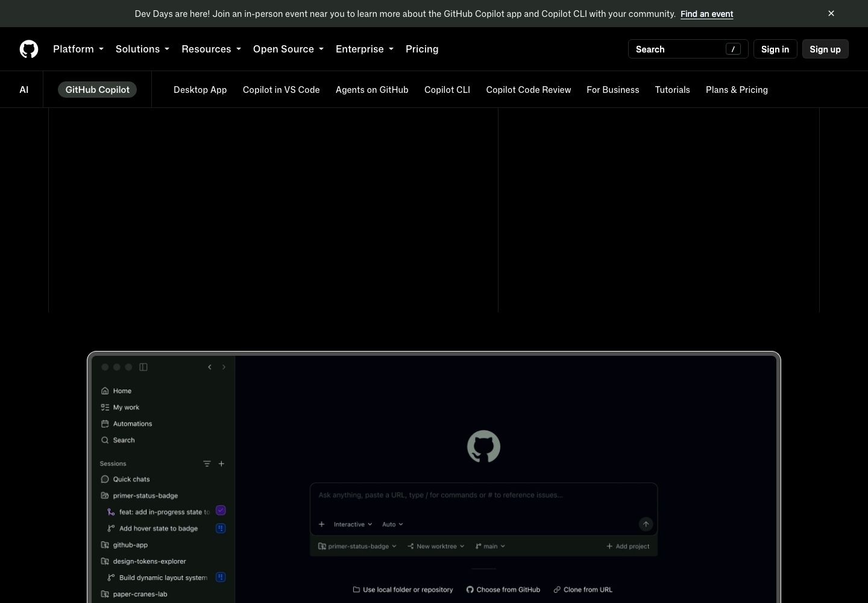Click the Sign up button
868x603 pixels.
[x=825, y=49]
